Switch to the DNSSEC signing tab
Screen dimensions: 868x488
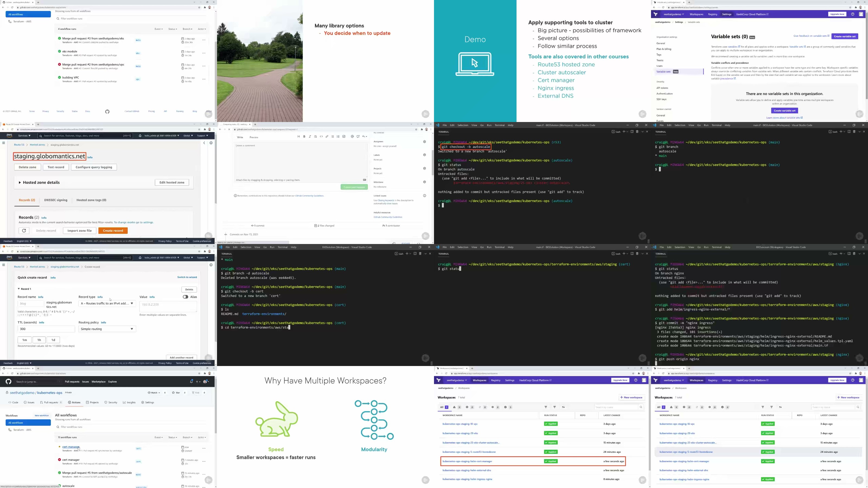[x=56, y=200]
